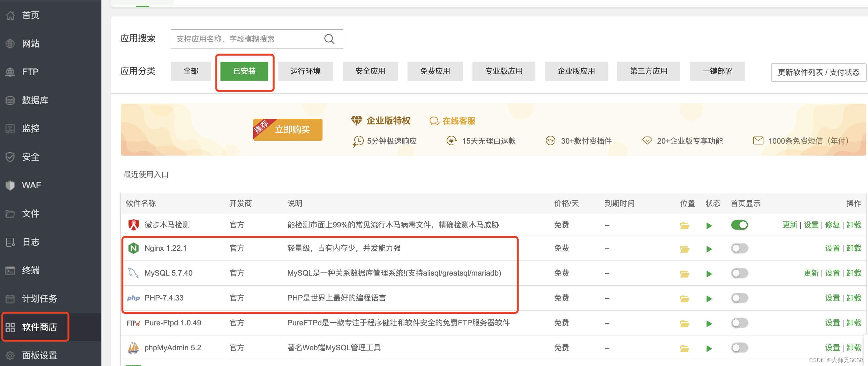Viewport: 868px width, 366px height.
Task: Click the Nginx 1.22.1 software name
Action: click(x=165, y=248)
